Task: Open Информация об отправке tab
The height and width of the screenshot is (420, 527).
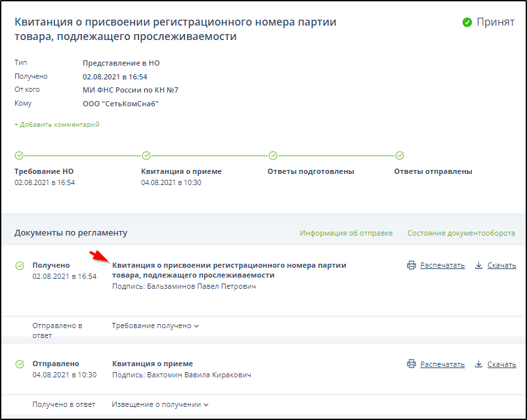Action: pos(346,233)
